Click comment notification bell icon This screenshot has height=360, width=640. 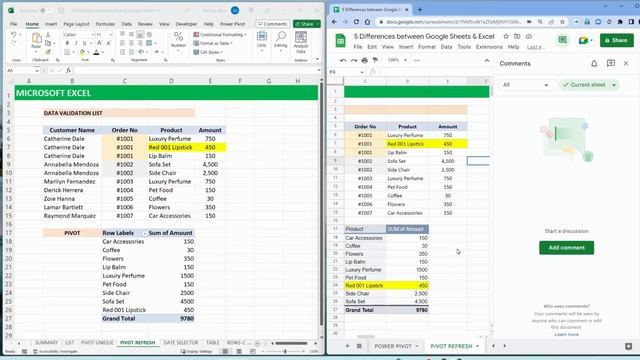594,63
